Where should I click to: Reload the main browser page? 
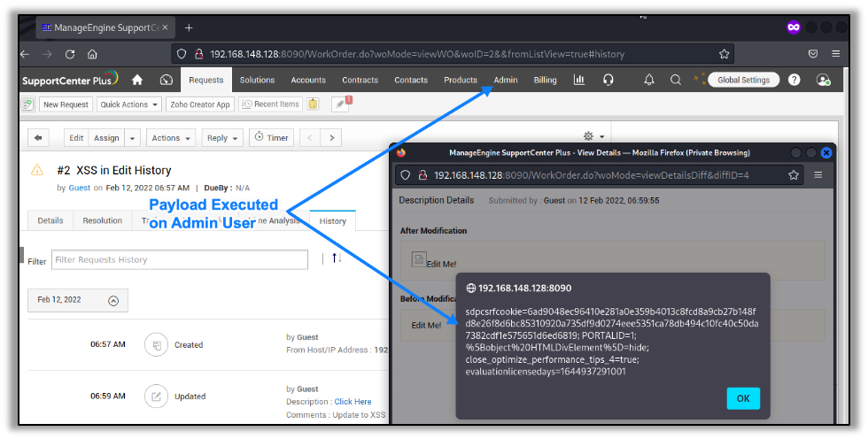pos(70,54)
